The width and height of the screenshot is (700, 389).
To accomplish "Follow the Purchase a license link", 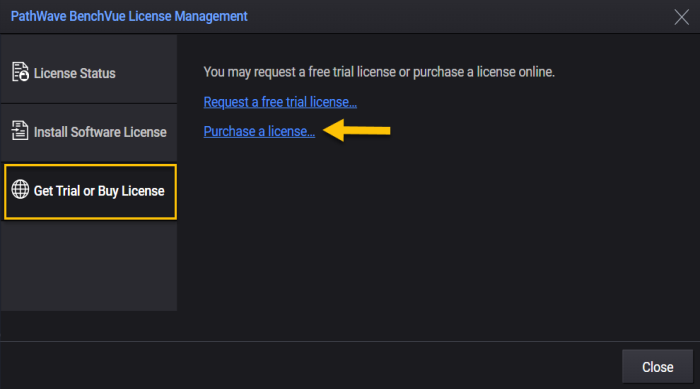I will 259,132.
